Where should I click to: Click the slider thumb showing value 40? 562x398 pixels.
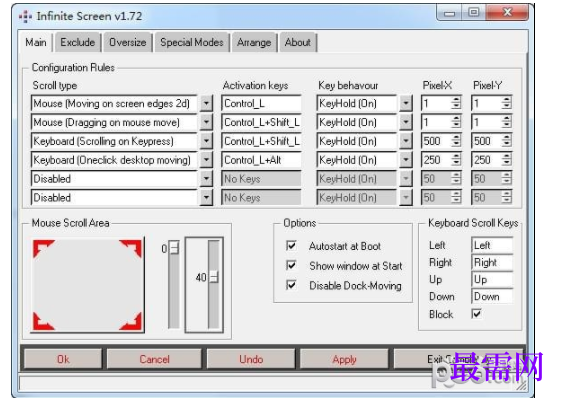214,277
